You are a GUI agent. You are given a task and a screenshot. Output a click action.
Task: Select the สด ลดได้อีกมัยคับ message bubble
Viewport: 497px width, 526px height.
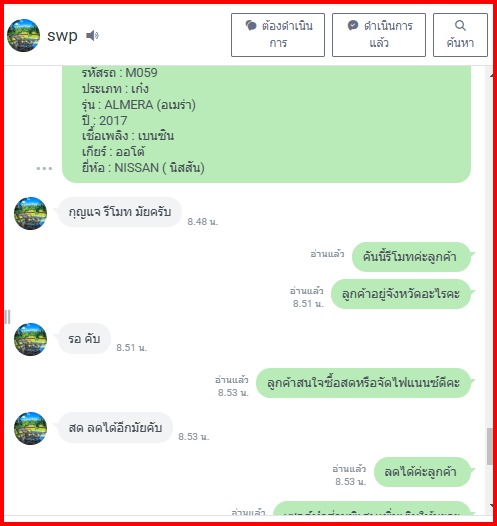[115, 428]
